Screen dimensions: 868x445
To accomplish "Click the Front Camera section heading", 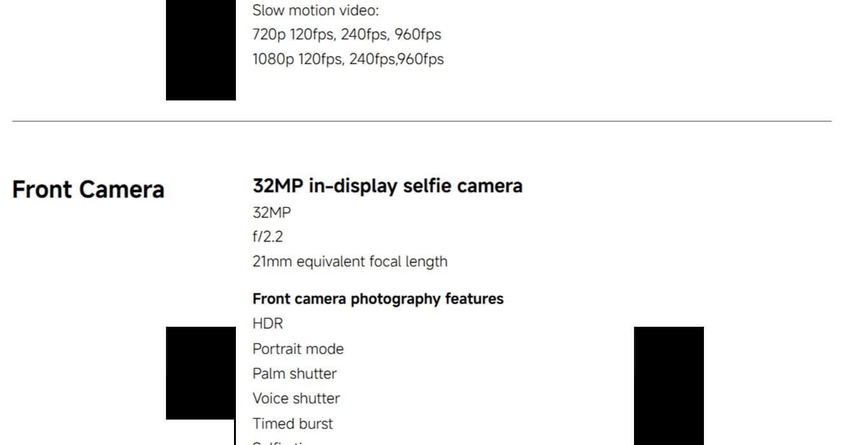I will (x=88, y=189).
